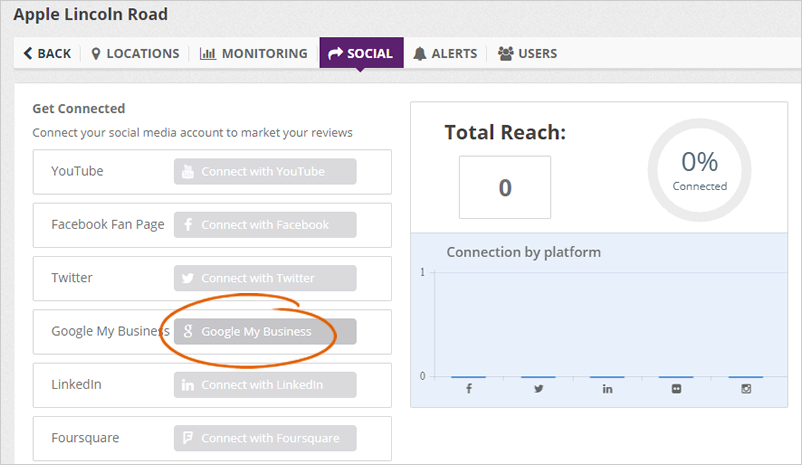This screenshot has width=802, height=465.
Task: Switch to the Monitoring tab
Action: (x=254, y=53)
